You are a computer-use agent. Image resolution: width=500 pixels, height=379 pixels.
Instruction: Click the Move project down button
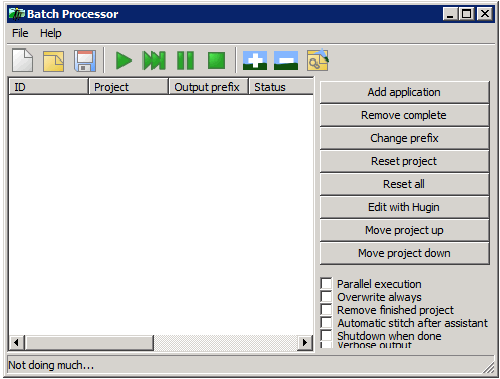pos(404,253)
